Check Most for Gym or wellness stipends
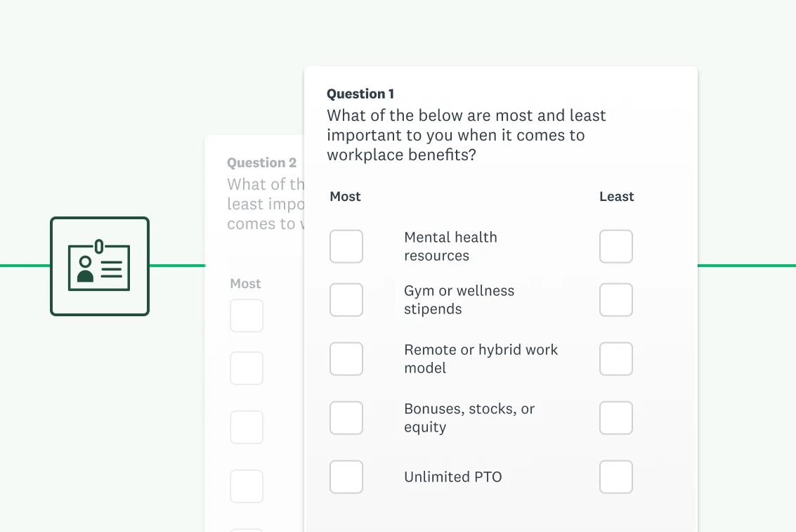This screenshot has width=796, height=532. 346,299
